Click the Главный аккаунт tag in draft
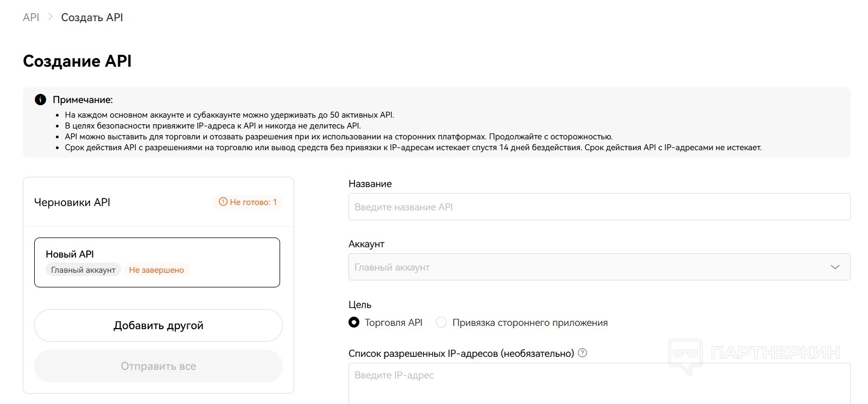Image resolution: width=868 pixels, height=404 pixels. coord(83,270)
